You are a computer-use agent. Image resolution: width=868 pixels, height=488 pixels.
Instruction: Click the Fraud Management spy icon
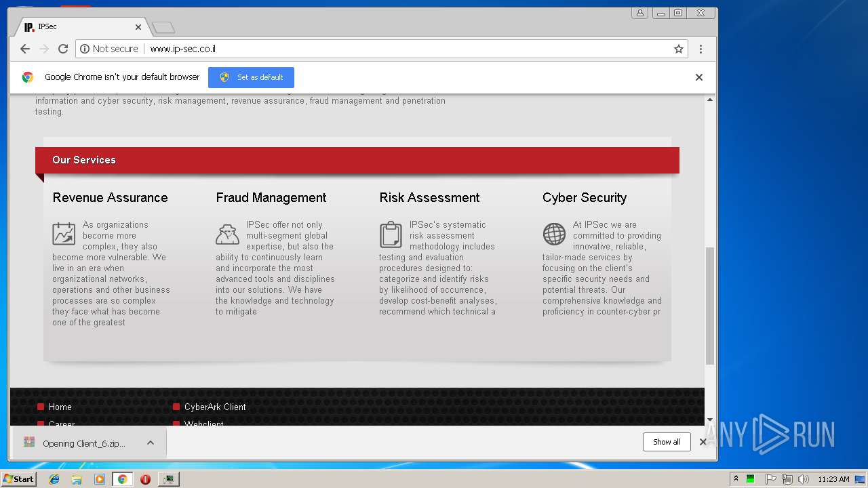tap(227, 234)
